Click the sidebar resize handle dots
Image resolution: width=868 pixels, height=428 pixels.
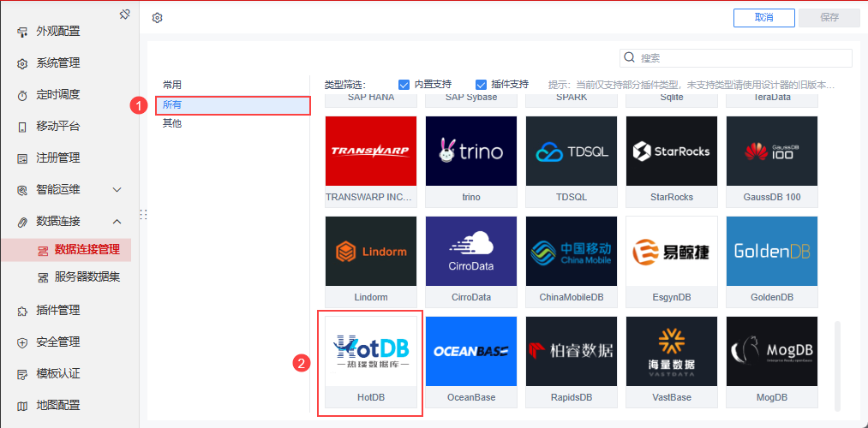coord(143,215)
